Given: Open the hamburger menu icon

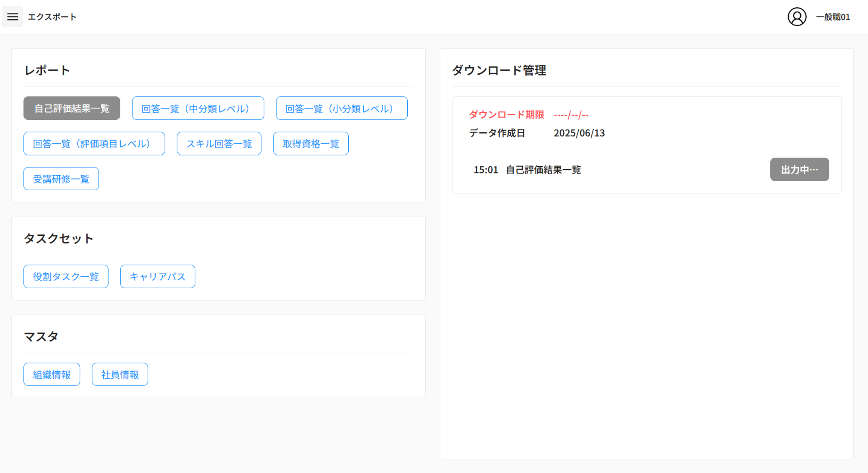Looking at the screenshot, I should coord(12,17).
